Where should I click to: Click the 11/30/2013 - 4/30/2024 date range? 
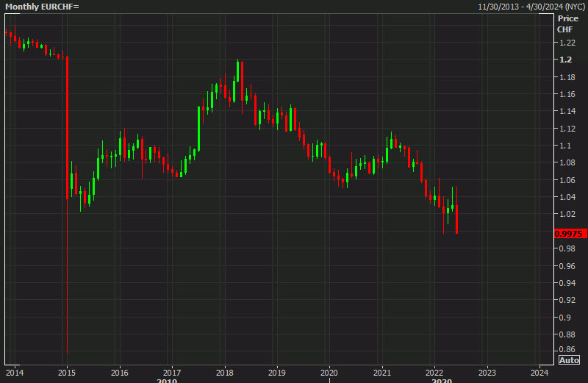[x=531, y=7]
